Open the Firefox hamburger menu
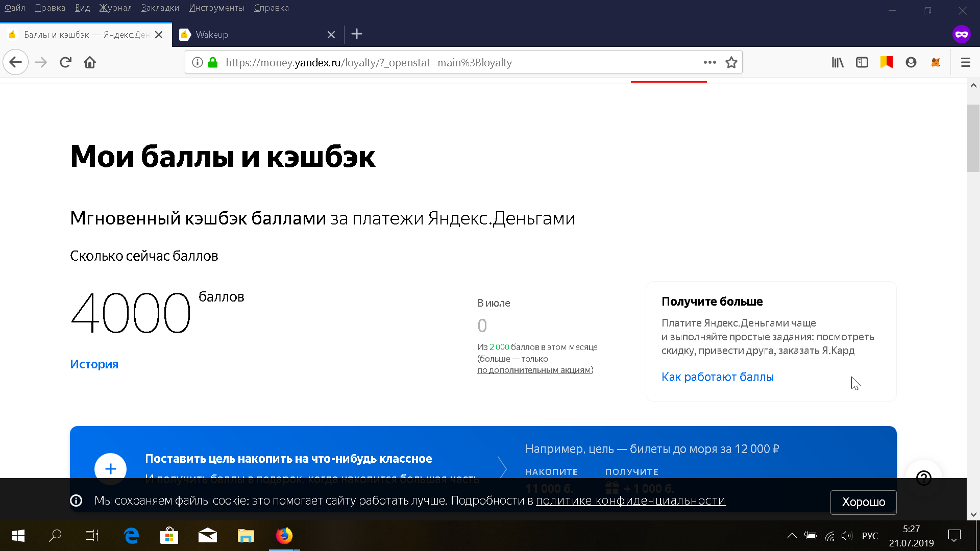The image size is (980, 551). tap(965, 62)
